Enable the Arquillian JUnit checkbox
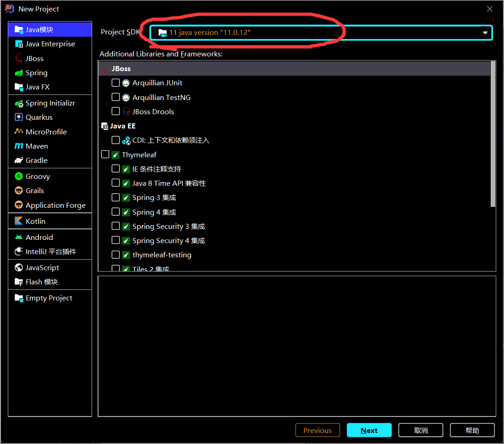This screenshot has width=504, height=444. [x=115, y=83]
